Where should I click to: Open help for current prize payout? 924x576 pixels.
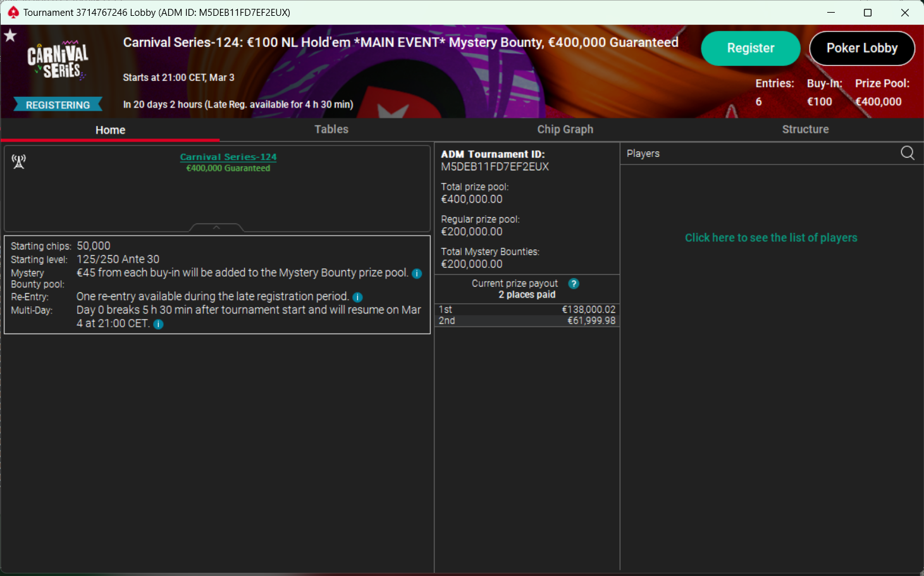[574, 284]
